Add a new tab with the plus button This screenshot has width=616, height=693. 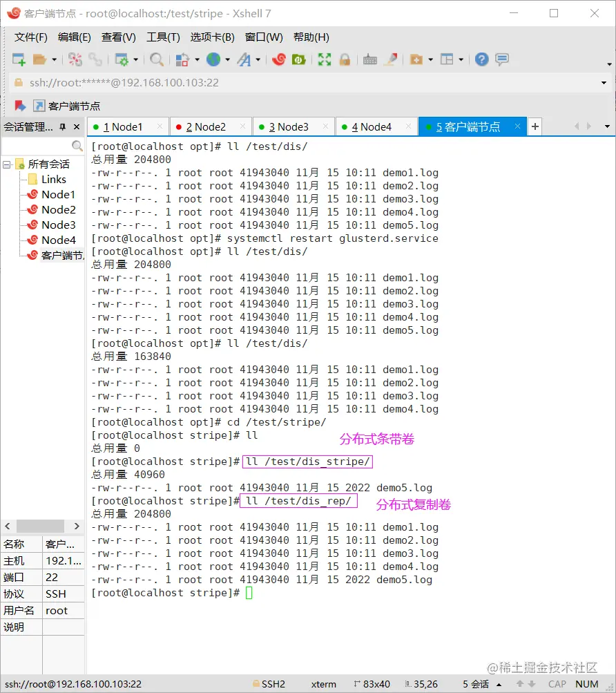point(535,126)
